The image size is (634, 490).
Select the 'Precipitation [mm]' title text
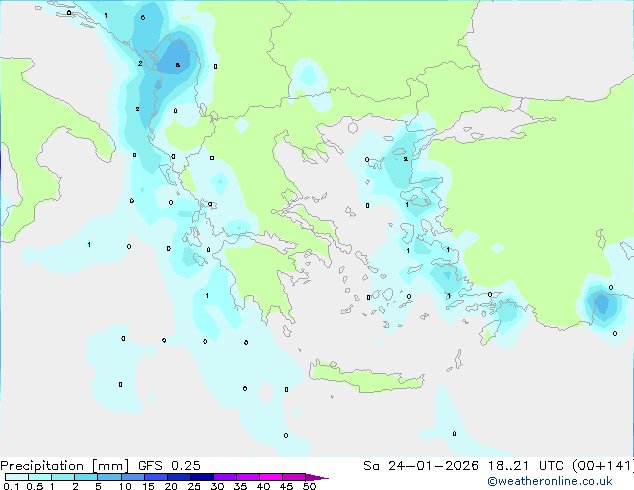[65, 466]
